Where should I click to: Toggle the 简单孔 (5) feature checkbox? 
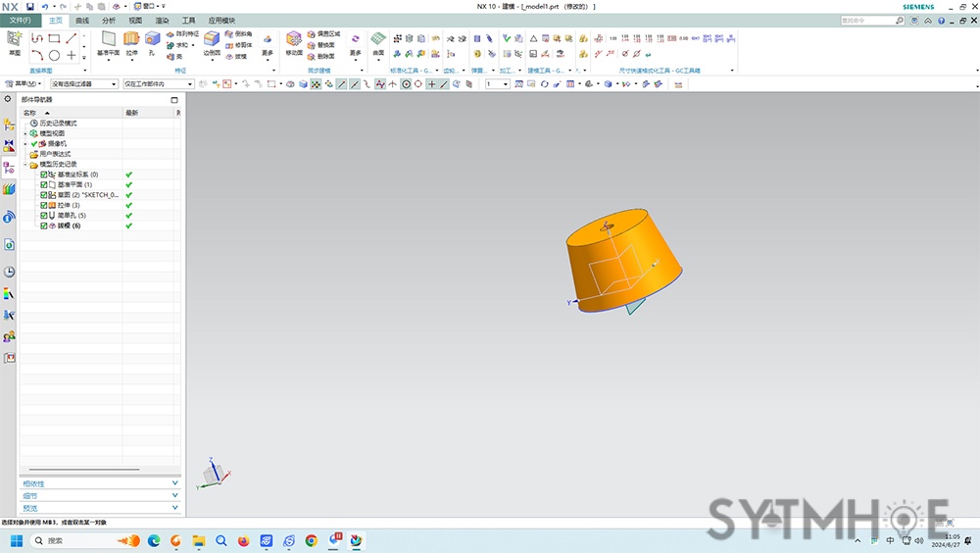tap(44, 215)
